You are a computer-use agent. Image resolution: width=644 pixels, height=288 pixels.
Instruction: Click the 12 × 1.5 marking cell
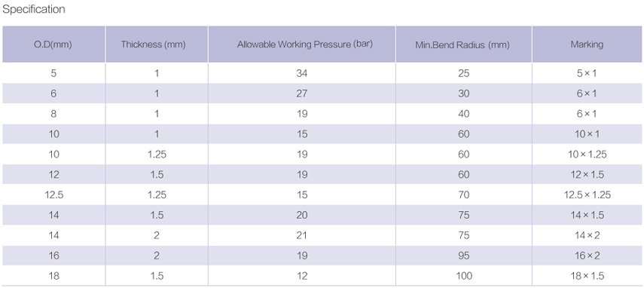click(587, 175)
